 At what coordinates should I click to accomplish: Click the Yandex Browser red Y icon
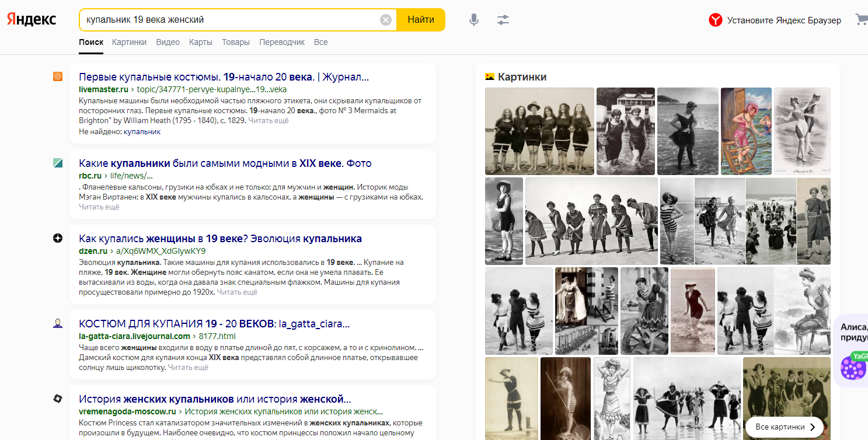tap(715, 20)
